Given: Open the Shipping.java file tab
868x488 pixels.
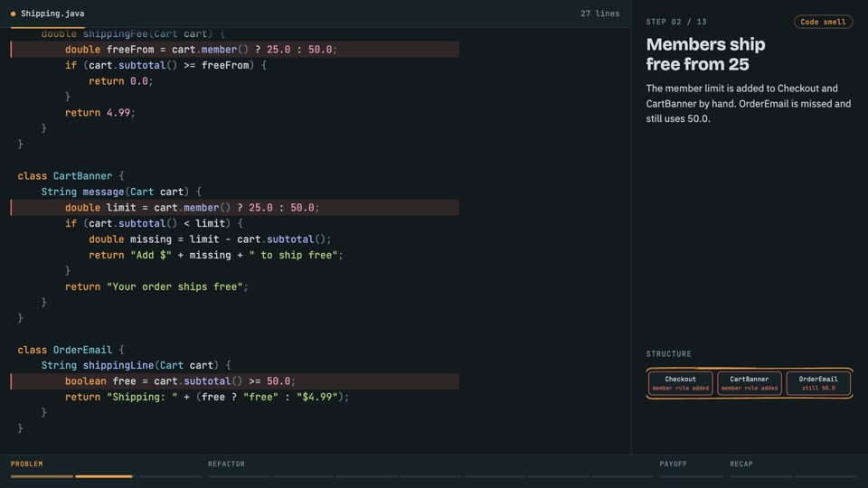Looking at the screenshot, I should point(48,14).
